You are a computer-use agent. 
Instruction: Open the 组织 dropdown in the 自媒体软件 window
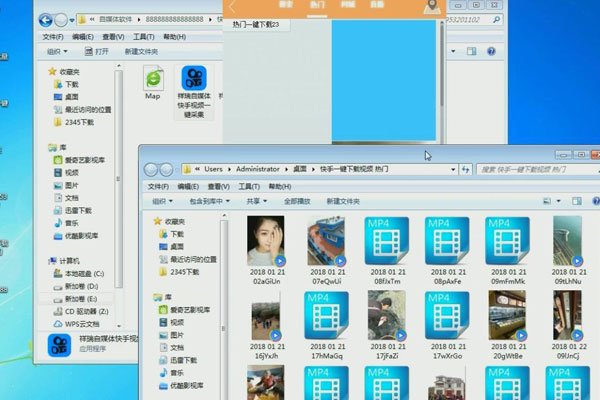pyautogui.click(x=57, y=51)
